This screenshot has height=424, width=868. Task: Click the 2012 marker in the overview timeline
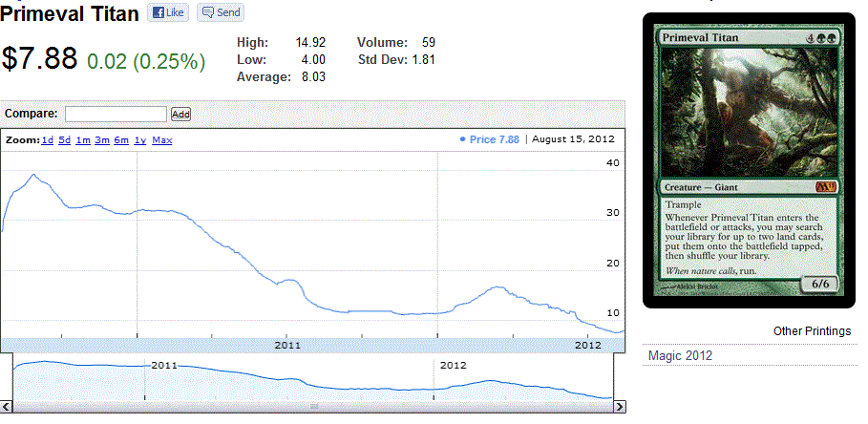453,366
